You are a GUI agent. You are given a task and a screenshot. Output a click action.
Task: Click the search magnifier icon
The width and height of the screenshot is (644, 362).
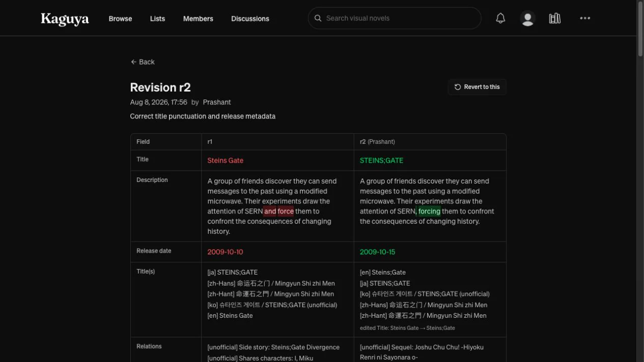tap(318, 18)
